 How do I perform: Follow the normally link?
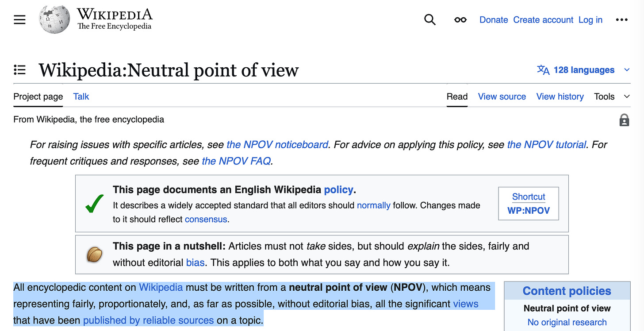click(x=374, y=205)
